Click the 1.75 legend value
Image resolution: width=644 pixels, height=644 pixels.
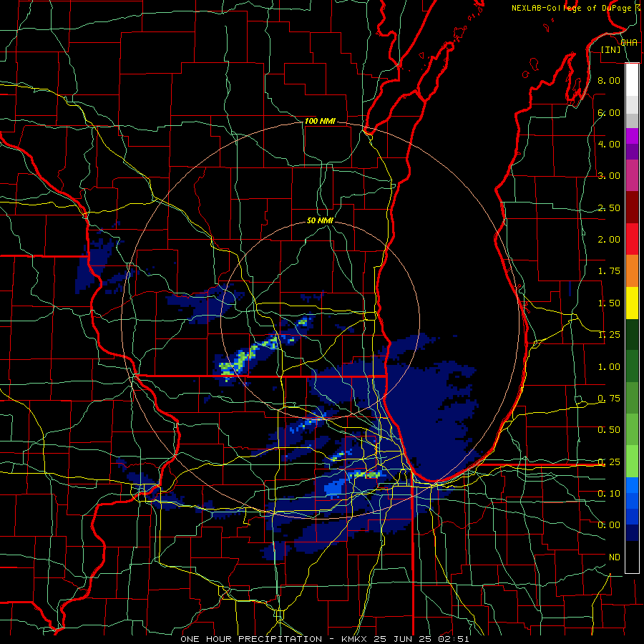(x=609, y=271)
